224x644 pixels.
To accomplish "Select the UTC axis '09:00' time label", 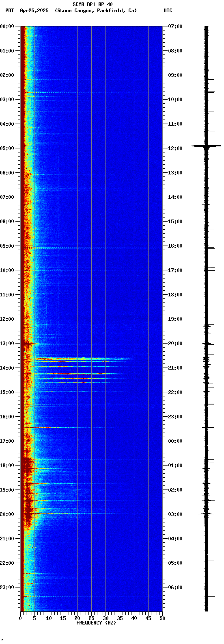I will point(175,75).
